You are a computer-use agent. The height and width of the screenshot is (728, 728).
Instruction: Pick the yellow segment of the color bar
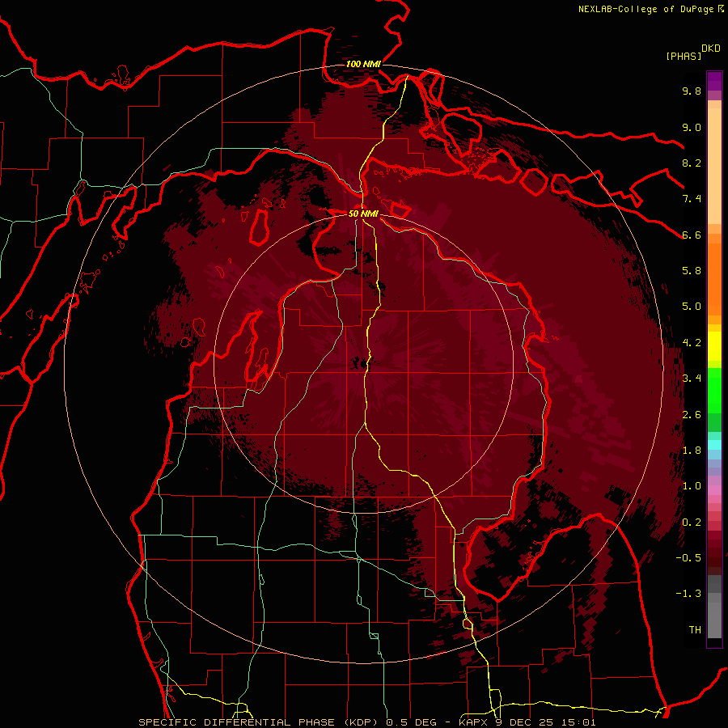tap(714, 346)
